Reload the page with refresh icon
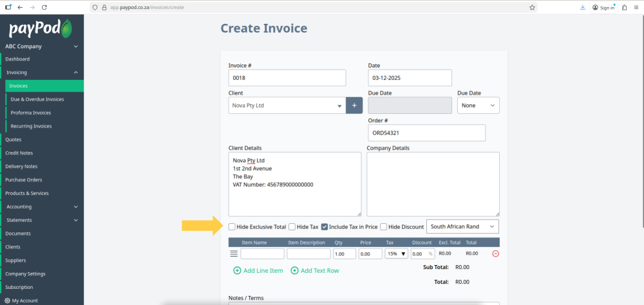The height and width of the screenshot is (305, 644). tap(44, 7)
